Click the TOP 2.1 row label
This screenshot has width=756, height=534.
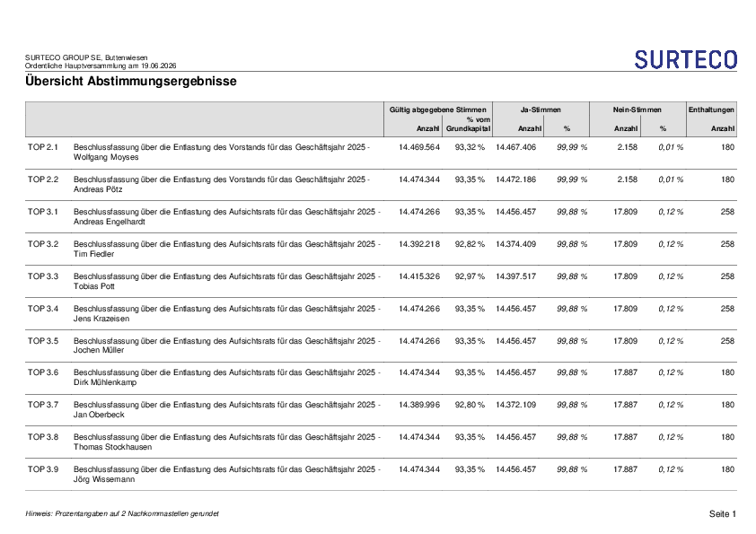coord(42,147)
